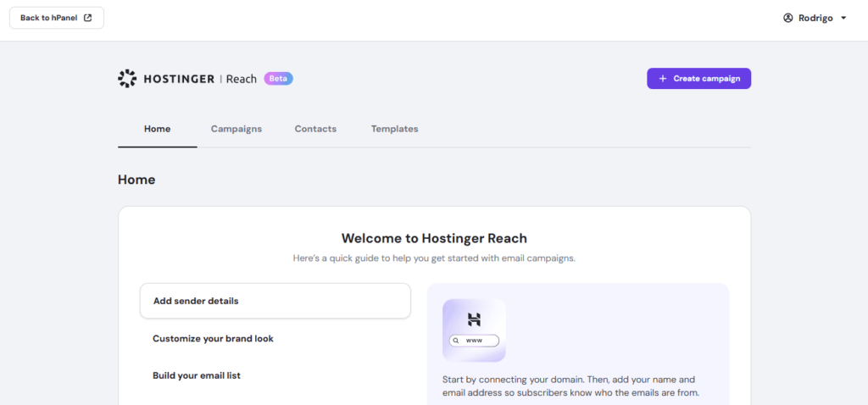Select the Templates tab

pyautogui.click(x=394, y=129)
